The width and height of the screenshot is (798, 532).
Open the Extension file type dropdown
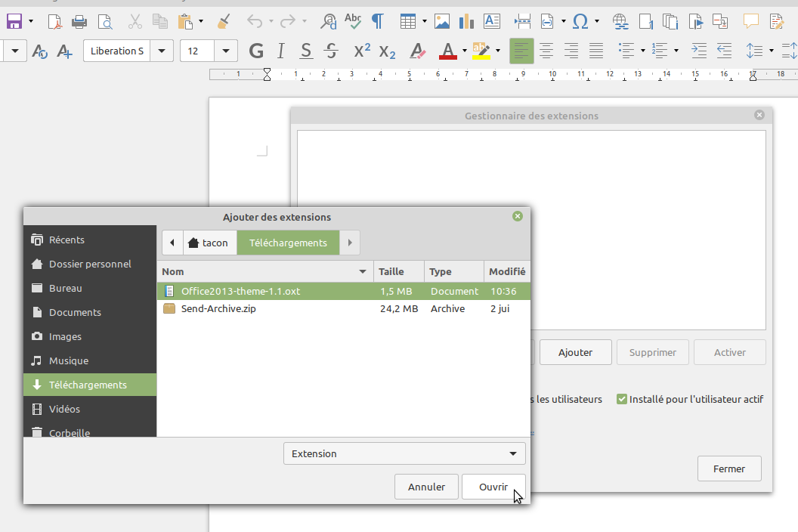coord(404,453)
